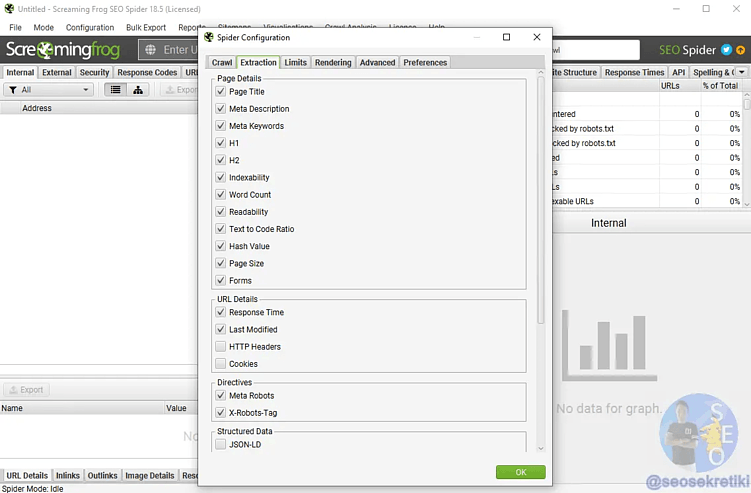Viewport: 751px width, 493px height.
Task: Open the Outlinks bottom tab
Action: [102, 475]
